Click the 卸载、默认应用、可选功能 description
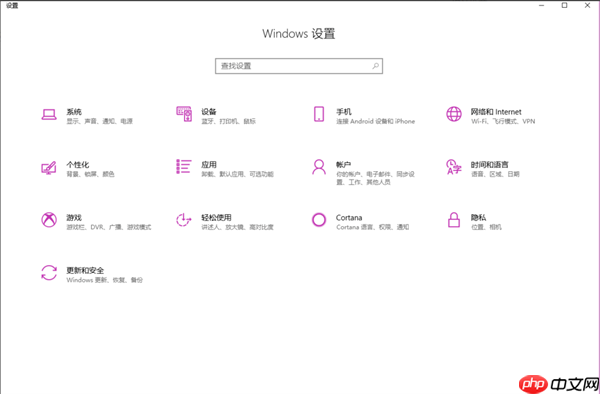Viewport: 600px width, 394px height. (237, 174)
